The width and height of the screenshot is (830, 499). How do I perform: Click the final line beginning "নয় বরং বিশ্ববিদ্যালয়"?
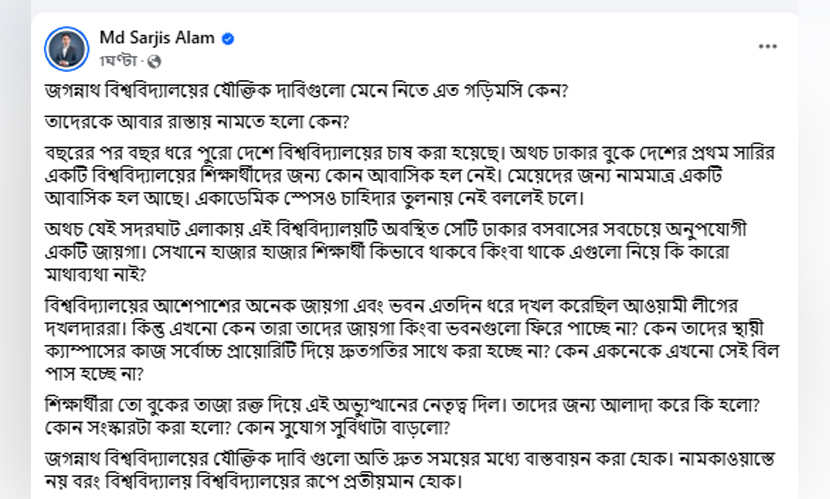tap(254, 482)
